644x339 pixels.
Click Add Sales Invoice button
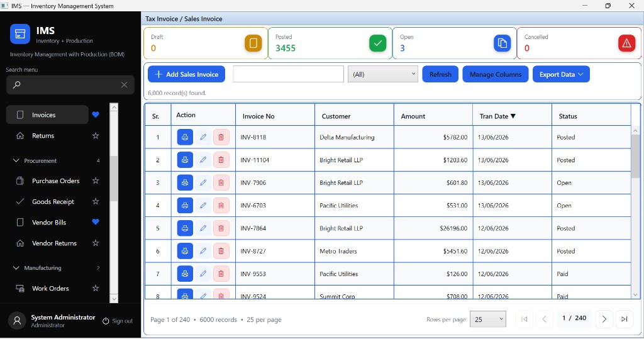pyautogui.click(x=186, y=74)
